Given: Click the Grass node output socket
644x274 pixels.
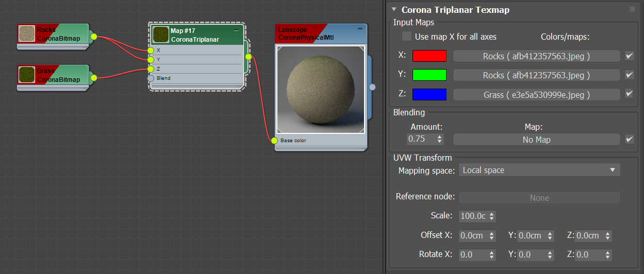Looking at the screenshot, I should (94, 78).
